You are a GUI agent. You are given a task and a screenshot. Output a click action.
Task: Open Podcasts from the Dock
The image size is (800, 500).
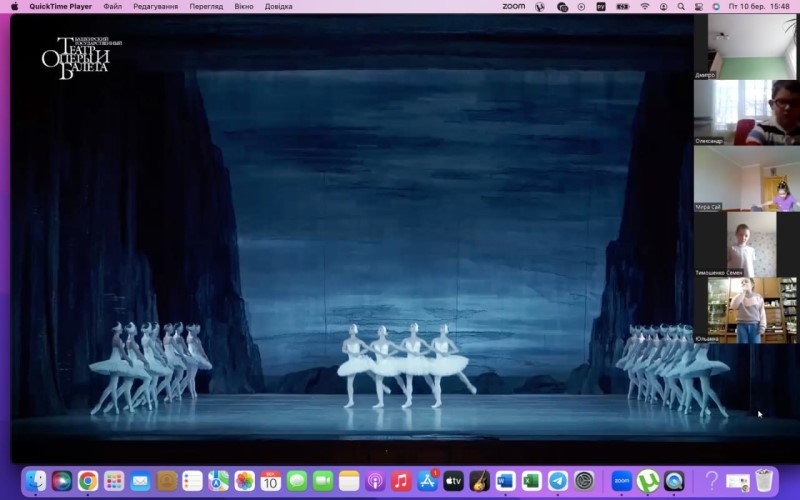click(375, 481)
